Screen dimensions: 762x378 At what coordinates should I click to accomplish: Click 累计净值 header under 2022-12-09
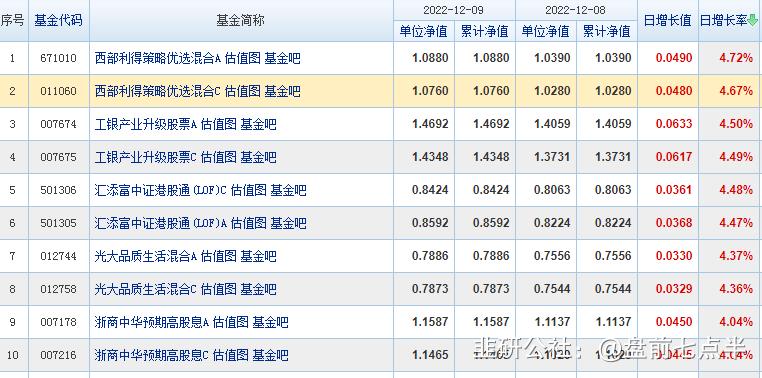tap(485, 32)
